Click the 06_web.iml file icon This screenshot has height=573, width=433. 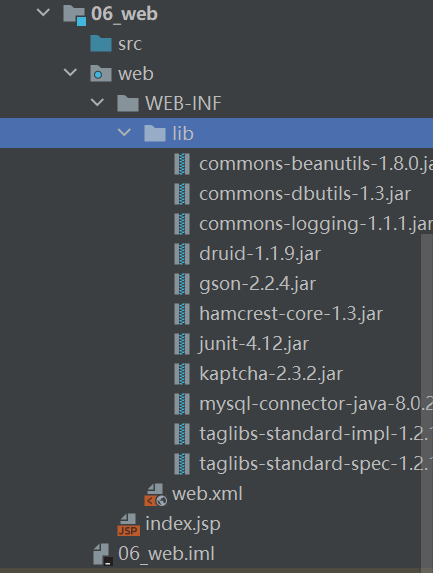[102, 554]
